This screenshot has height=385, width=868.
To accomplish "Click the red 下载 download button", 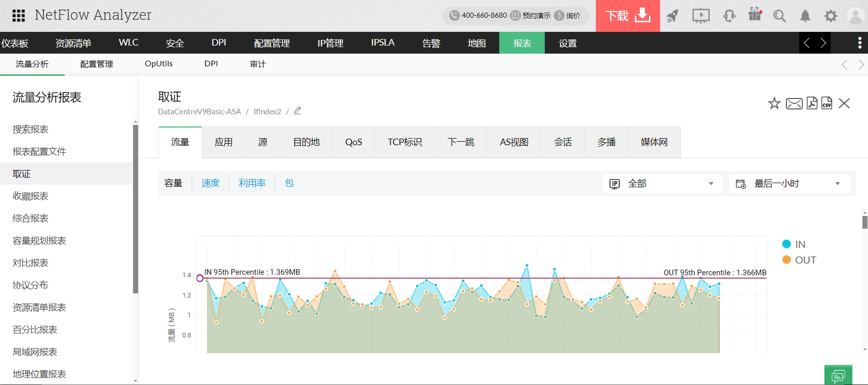I will point(628,16).
